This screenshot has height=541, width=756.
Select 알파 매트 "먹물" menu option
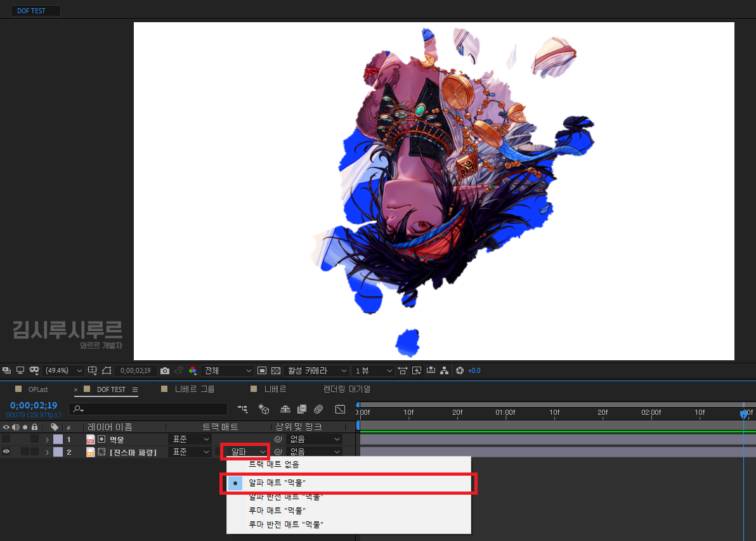pos(349,483)
